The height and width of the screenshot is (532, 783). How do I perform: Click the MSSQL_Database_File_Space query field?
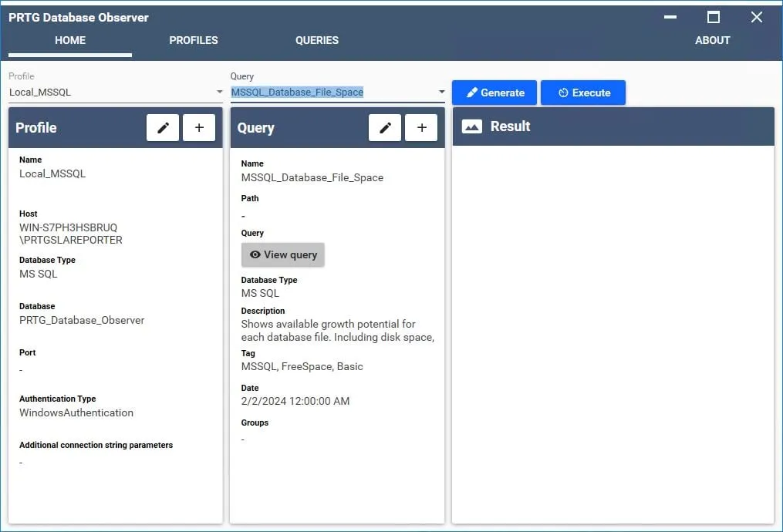point(338,93)
